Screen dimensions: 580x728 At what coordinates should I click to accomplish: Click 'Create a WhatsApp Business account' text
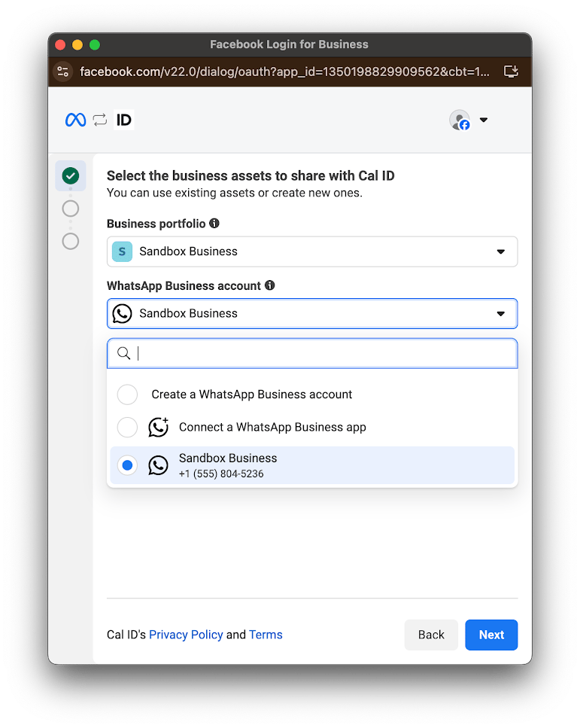tap(251, 394)
